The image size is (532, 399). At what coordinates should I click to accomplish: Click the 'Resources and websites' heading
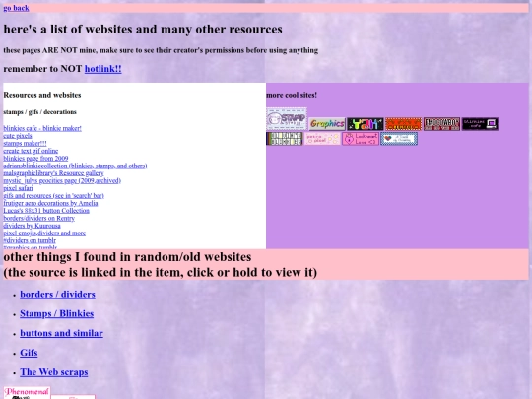(42, 95)
